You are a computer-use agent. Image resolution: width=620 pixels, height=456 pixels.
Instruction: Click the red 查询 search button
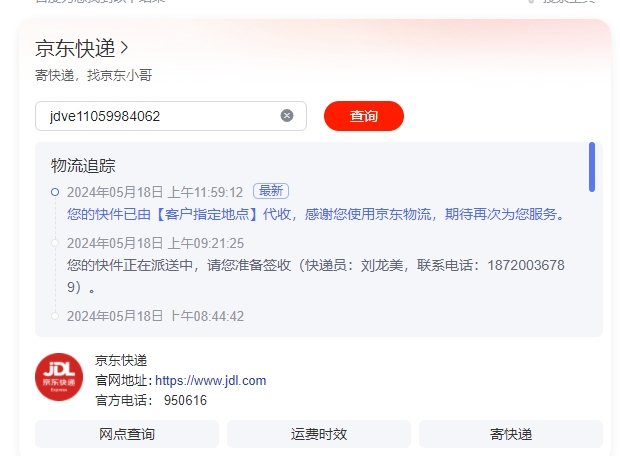364,116
